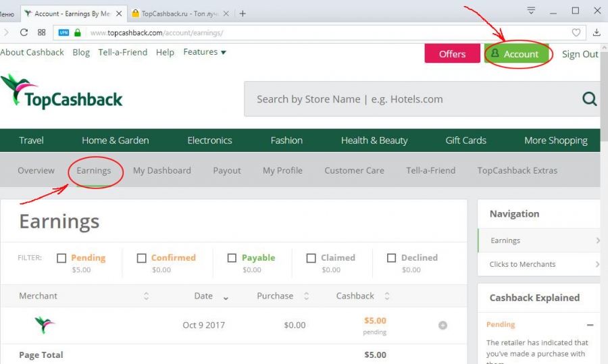608x364 pixels.
Task: Open the Help link
Action: [x=165, y=52]
